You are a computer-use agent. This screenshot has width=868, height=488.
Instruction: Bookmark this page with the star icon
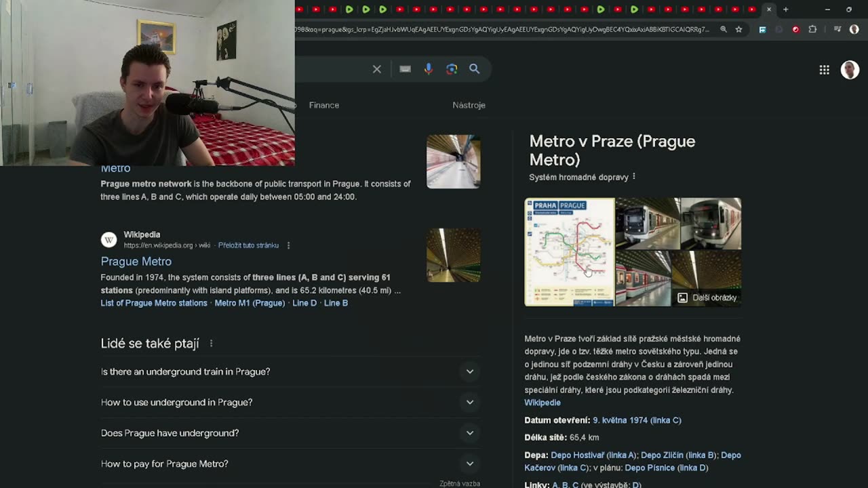[739, 29]
